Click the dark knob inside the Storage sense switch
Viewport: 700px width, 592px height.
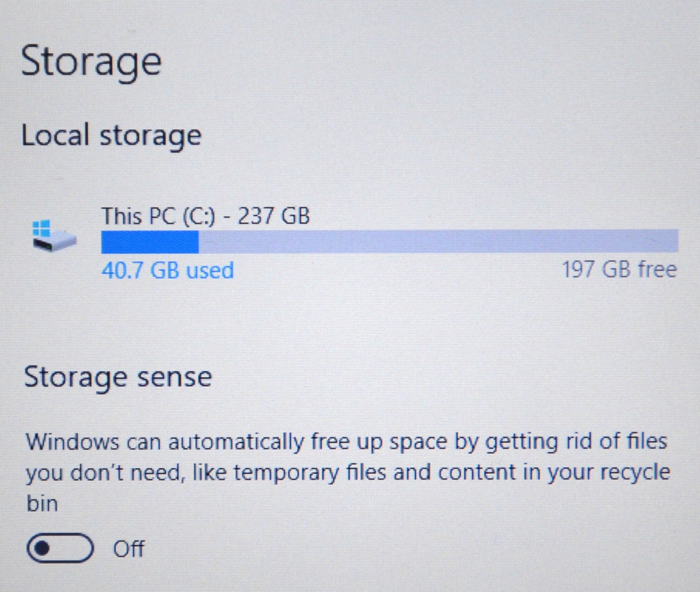(x=44, y=548)
